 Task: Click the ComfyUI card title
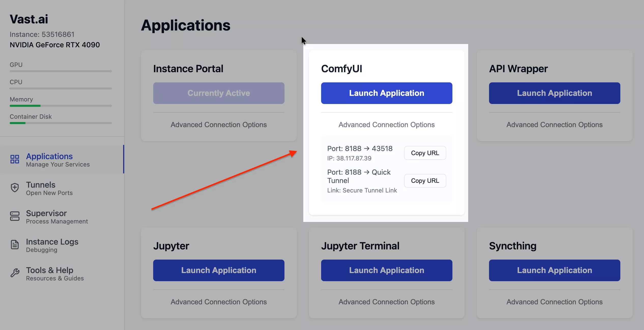[341, 69]
